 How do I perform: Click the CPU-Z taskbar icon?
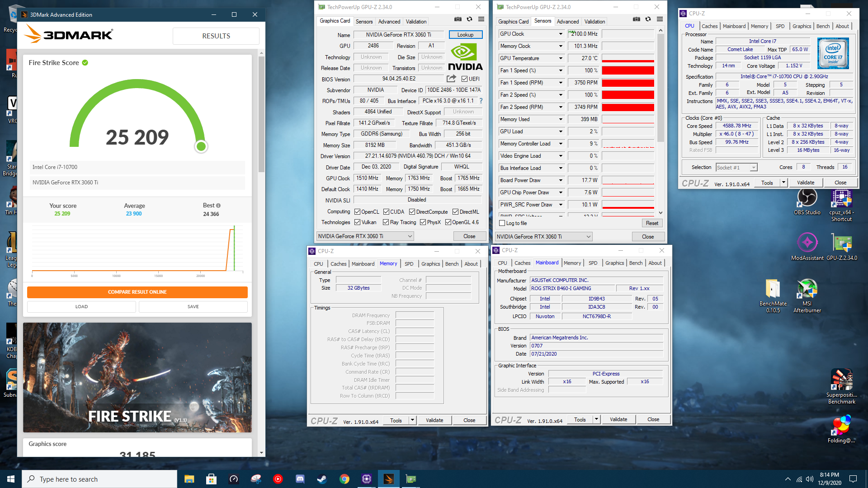(x=366, y=479)
